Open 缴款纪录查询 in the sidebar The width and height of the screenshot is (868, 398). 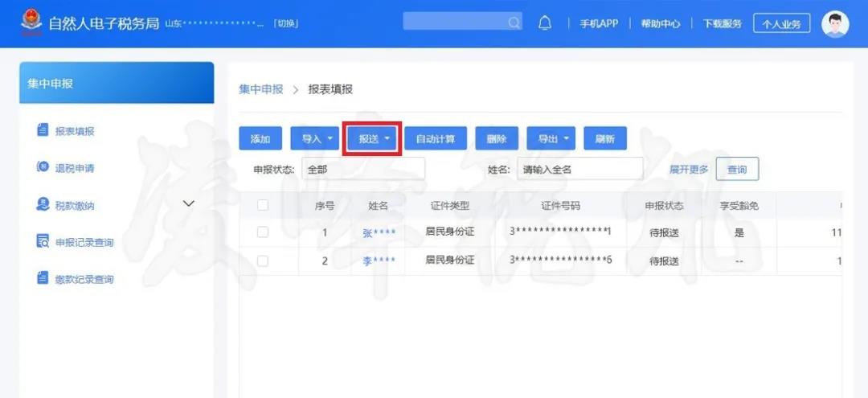point(84,280)
